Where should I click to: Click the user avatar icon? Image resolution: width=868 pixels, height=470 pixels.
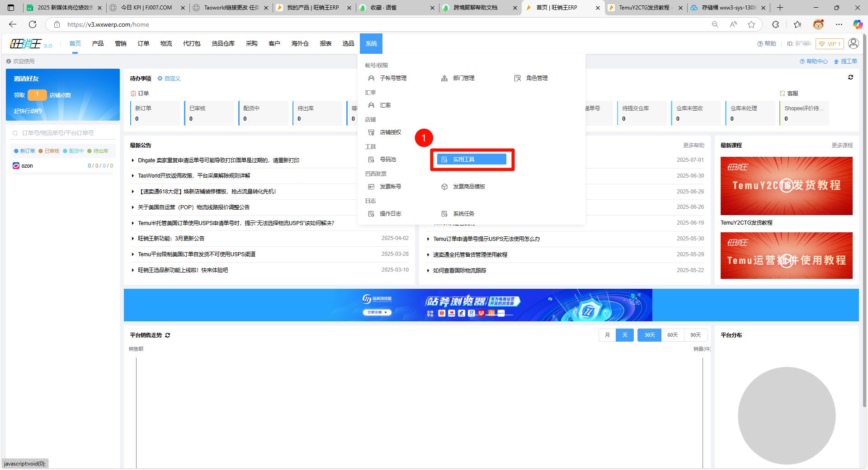pyautogui.click(x=854, y=43)
